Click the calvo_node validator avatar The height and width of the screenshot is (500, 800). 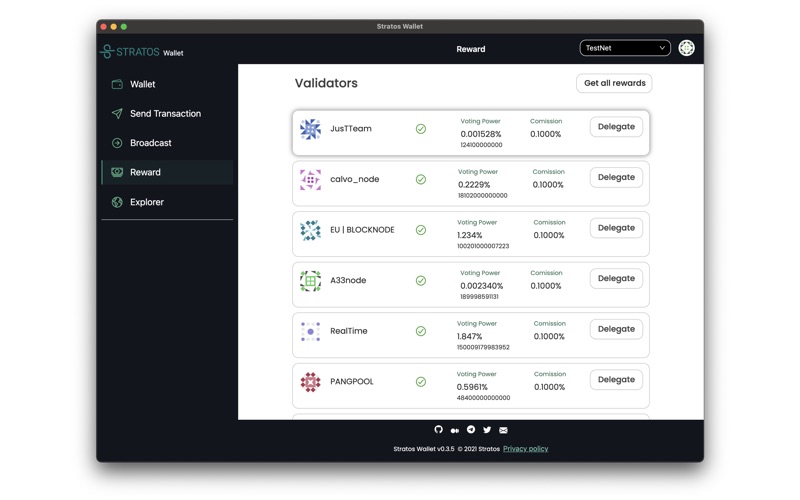(x=310, y=180)
